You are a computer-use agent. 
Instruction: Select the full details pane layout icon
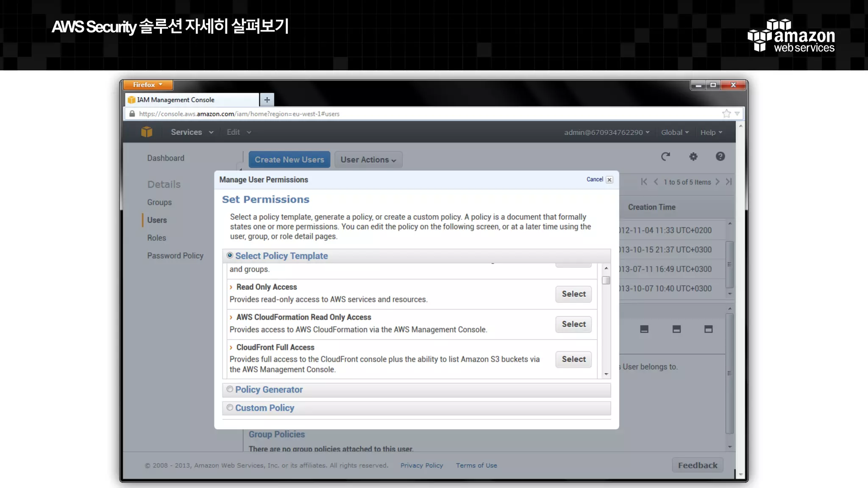[x=709, y=329]
